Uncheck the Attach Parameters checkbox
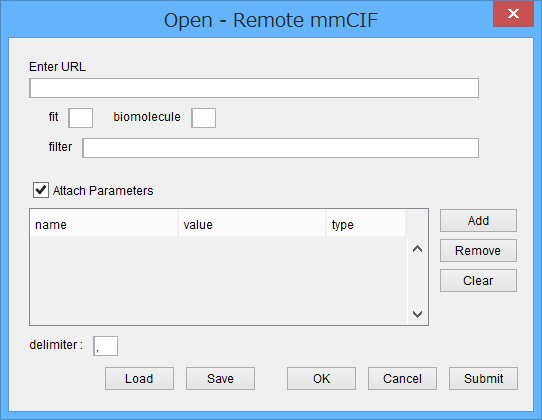542x420 pixels. point(41,190)
